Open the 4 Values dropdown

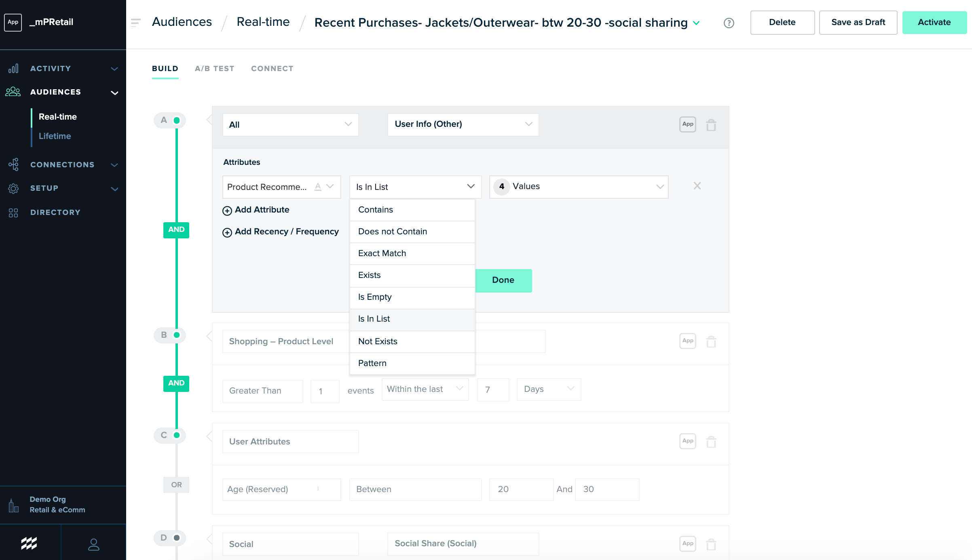[x=579, y=187]
